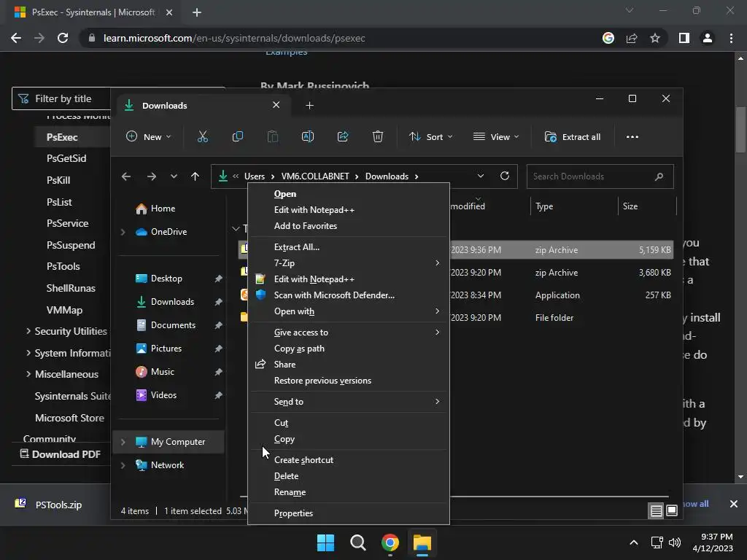Open recent locations dropdown arrow
The image size is (747, 560).
[x=174, y=176]
